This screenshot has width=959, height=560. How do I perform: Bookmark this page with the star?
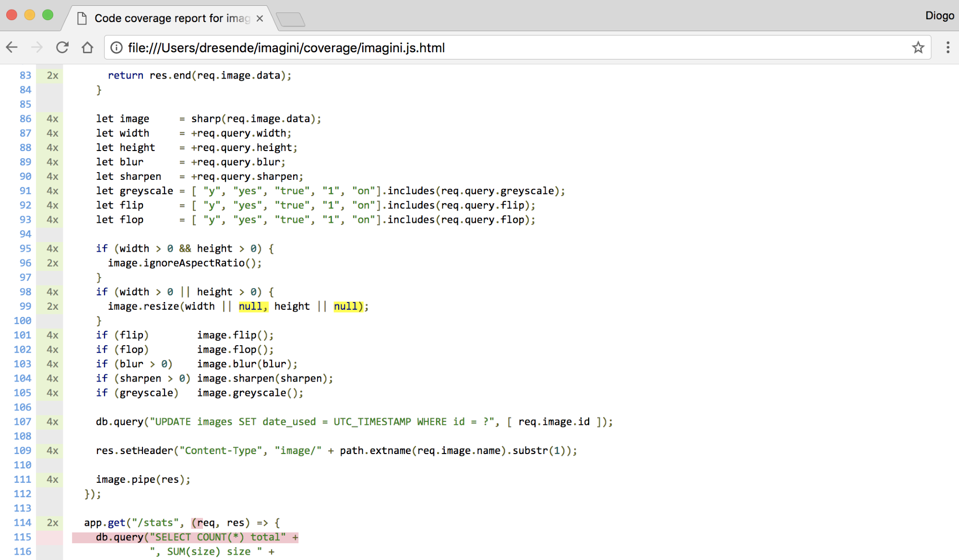click(x=918, y=47)
